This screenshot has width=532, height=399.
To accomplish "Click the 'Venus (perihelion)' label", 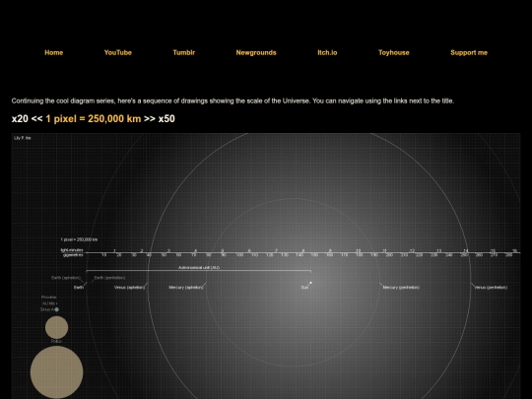I will point(491,288).
